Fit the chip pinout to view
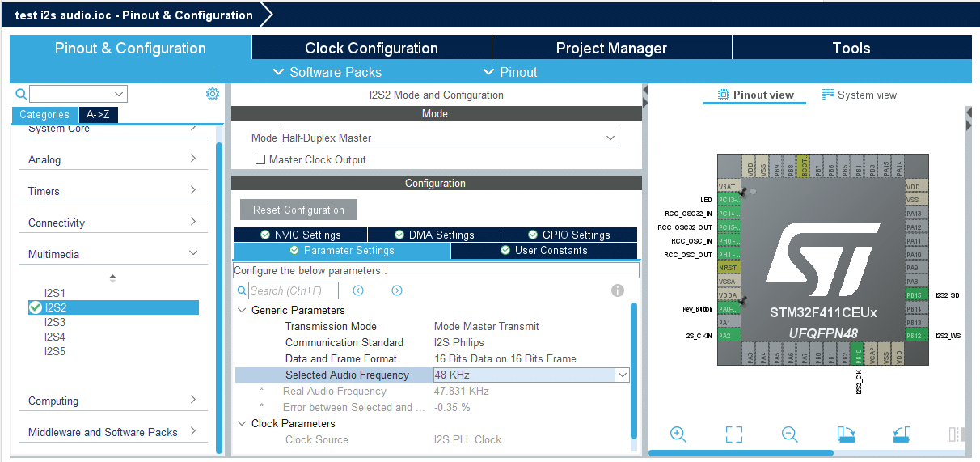The image size is (980, 462). pos(734,434)
